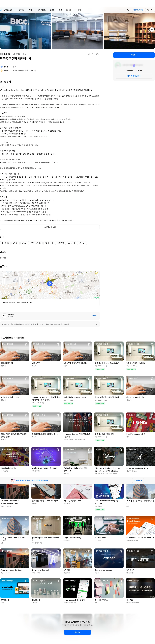Click the 탐색하기 button at bottom
155x644 pixels.
[77, 632]
